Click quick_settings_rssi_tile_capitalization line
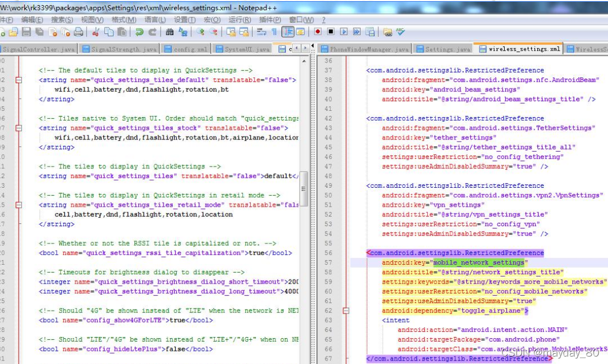This screenshot has height=364, width=608. pos(165,253)
